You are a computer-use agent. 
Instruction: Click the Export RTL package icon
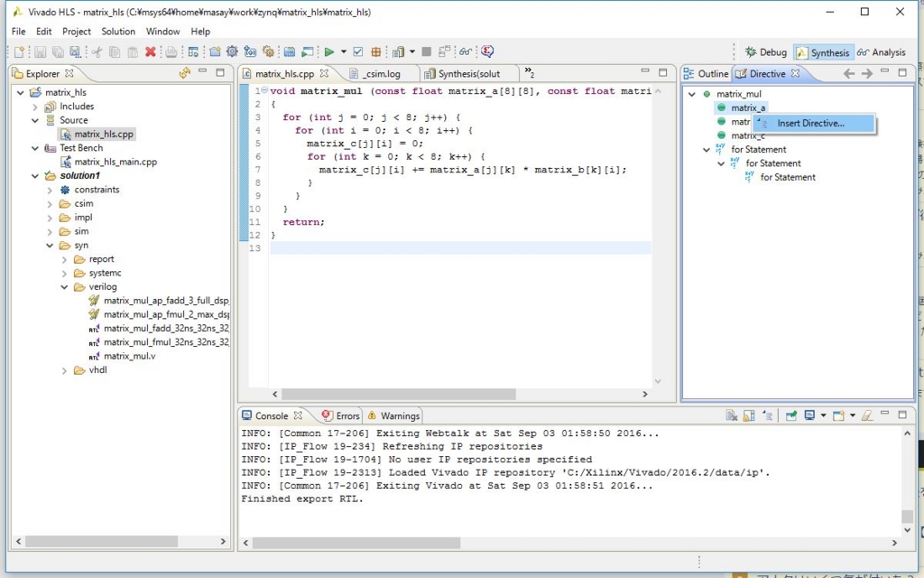click(x=376, y=52)
